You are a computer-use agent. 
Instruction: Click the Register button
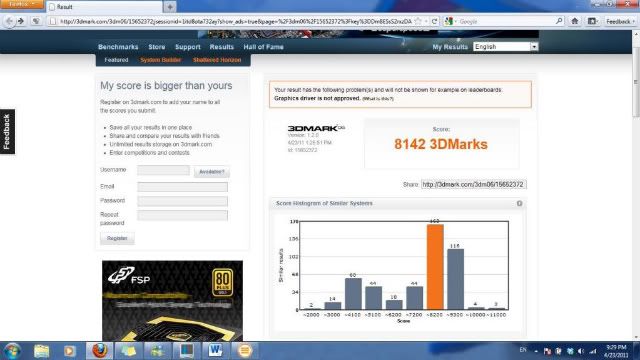(117, 238)
